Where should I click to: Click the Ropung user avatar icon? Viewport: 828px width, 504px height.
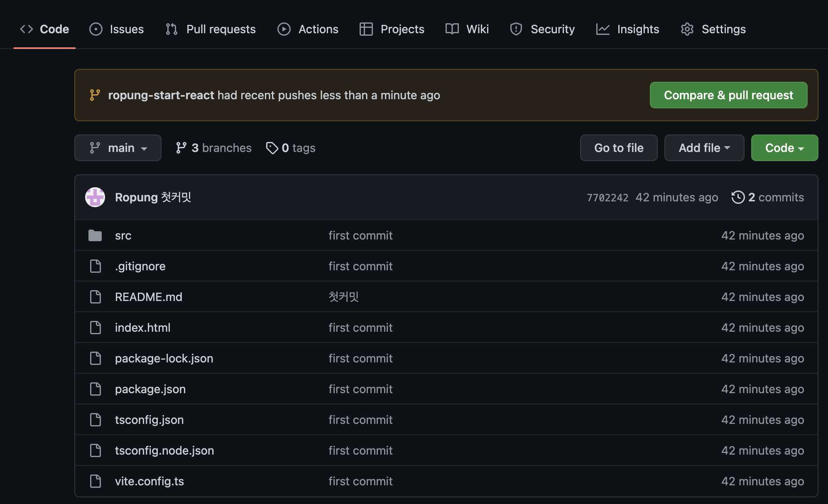pos(95,197)
